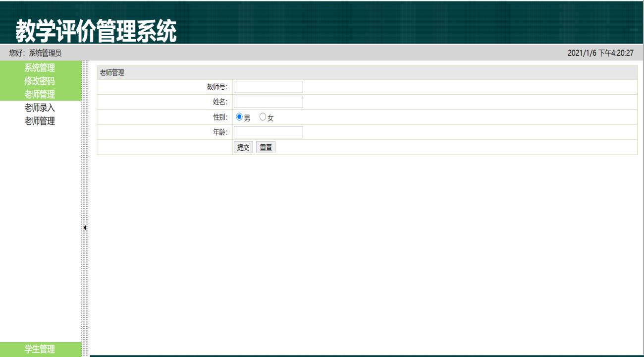This screenshot has height=357, width=644.
Task: Click the 教学评价管理系统 header title
Action: click(x=96, y=31)
